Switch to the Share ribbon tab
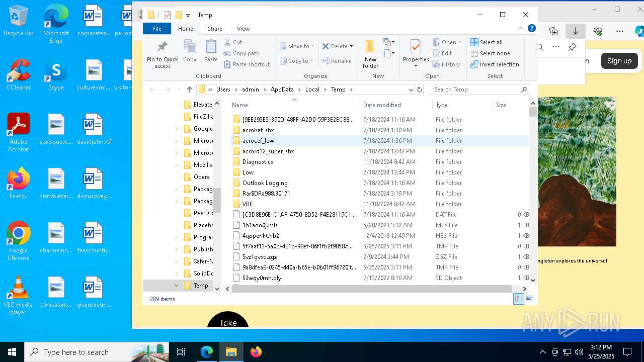 point(215,29)
